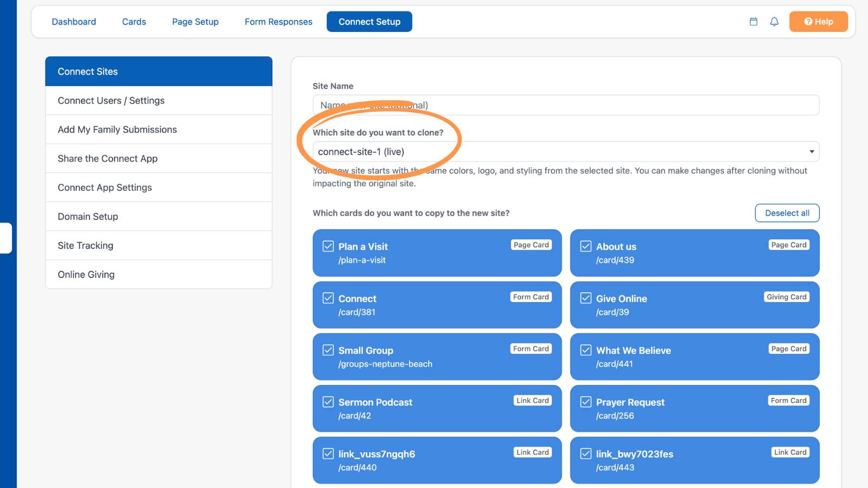Viewport: 868px width, 488px height.
Task: Click the orange Help button
Action: pos(818,22)
